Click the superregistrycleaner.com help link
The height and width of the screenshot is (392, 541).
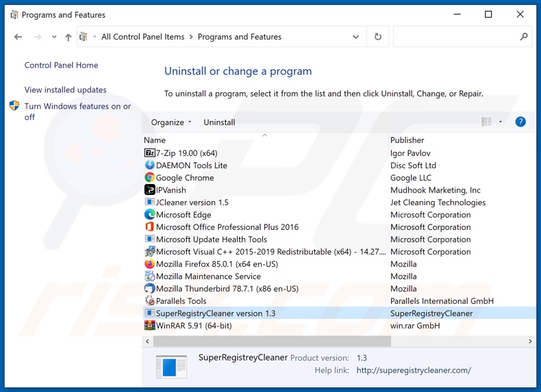[414, 370]
